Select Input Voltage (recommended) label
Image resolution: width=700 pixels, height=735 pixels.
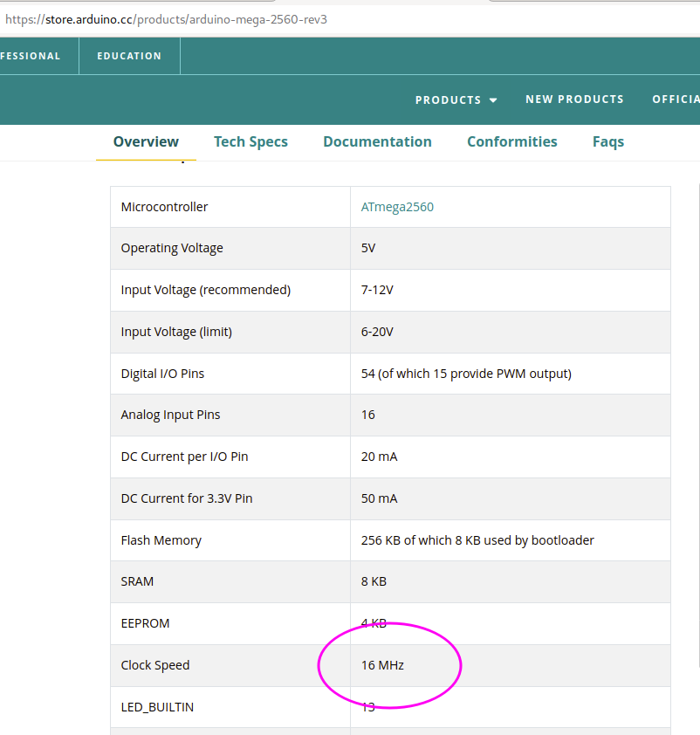click(206, 290)
